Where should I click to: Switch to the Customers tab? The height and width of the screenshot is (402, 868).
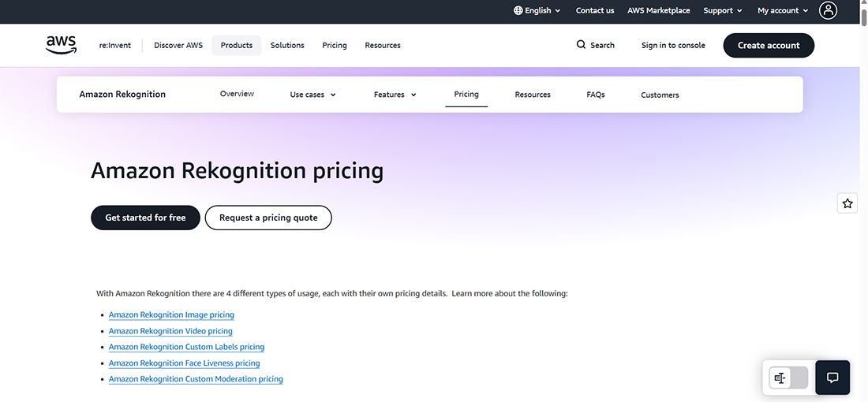click(660, 95)
